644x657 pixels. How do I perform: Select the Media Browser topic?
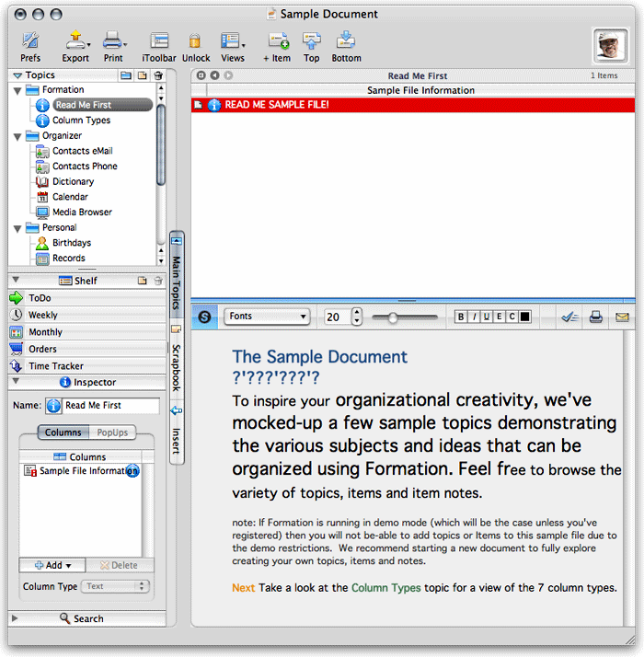(x=82, y=213)
